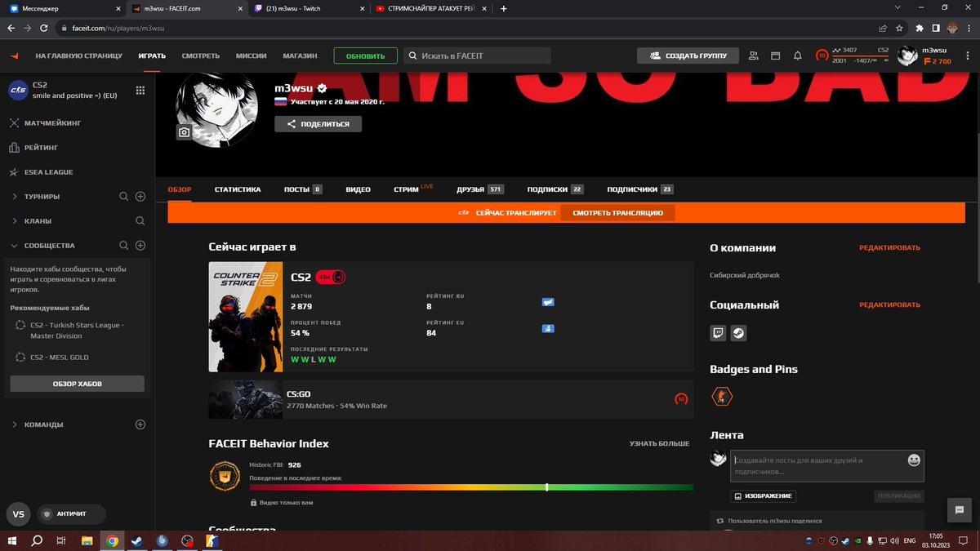Click Обзор хабов button
This screenshot has width=980, height=551.
(x=78, y=384)
